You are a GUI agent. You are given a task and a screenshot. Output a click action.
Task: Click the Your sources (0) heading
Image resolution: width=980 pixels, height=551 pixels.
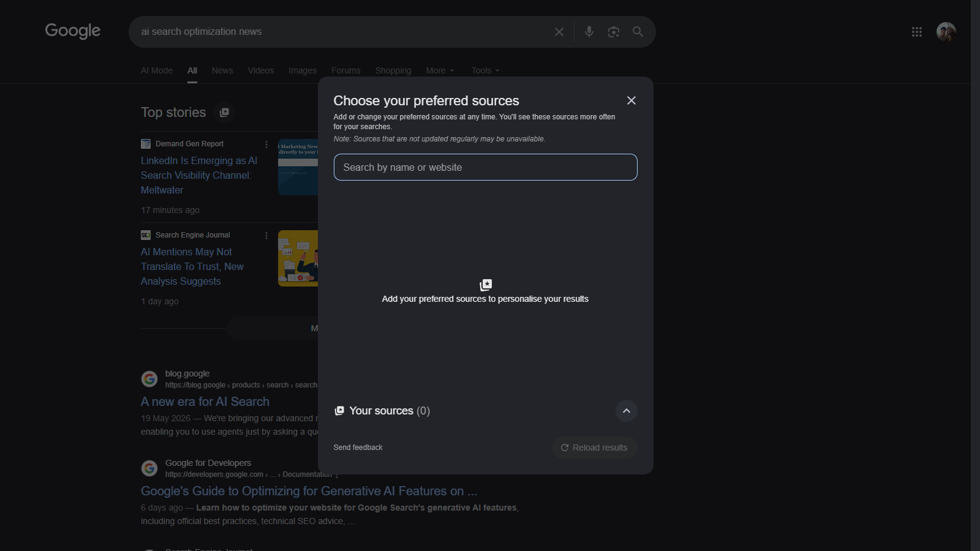390,411
